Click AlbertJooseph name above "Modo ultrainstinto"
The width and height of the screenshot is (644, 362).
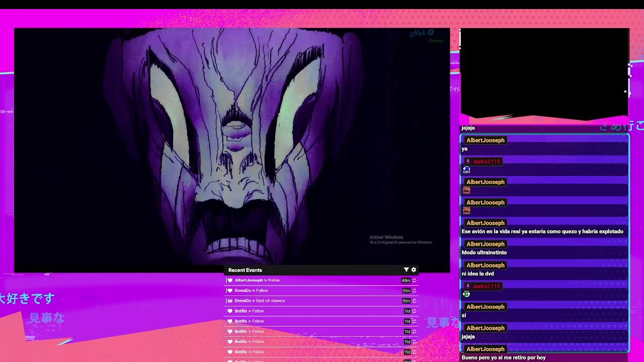point(485,244)
